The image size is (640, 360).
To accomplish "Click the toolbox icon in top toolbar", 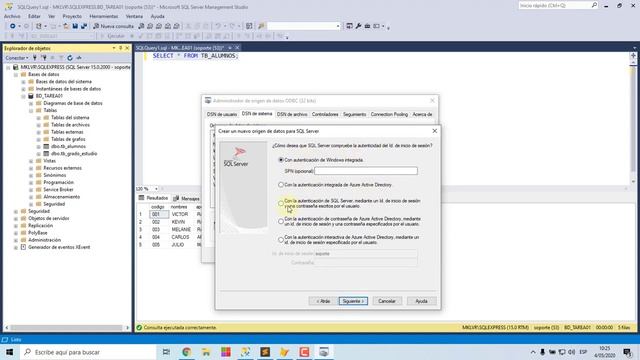I will pyautogui.click(x=367, y=26).
